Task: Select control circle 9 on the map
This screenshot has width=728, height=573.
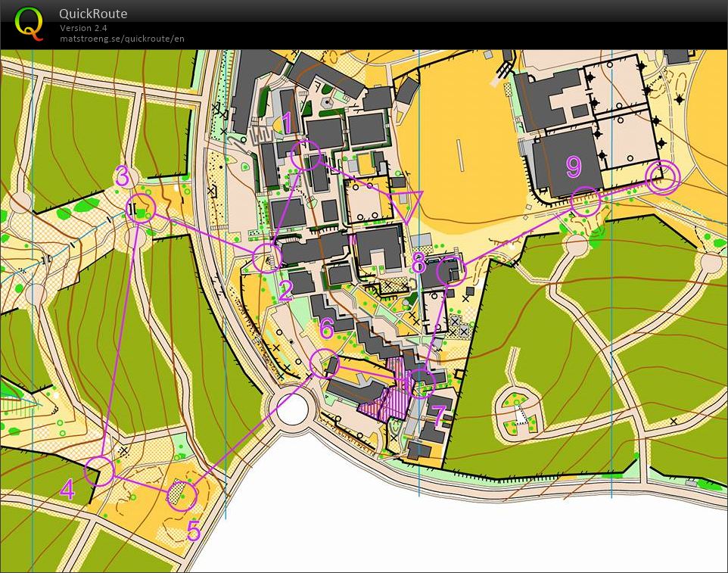Action: 585,201
